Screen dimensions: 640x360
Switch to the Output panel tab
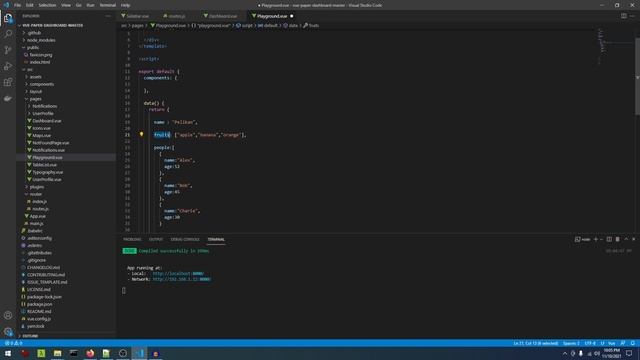coord(156,239)
